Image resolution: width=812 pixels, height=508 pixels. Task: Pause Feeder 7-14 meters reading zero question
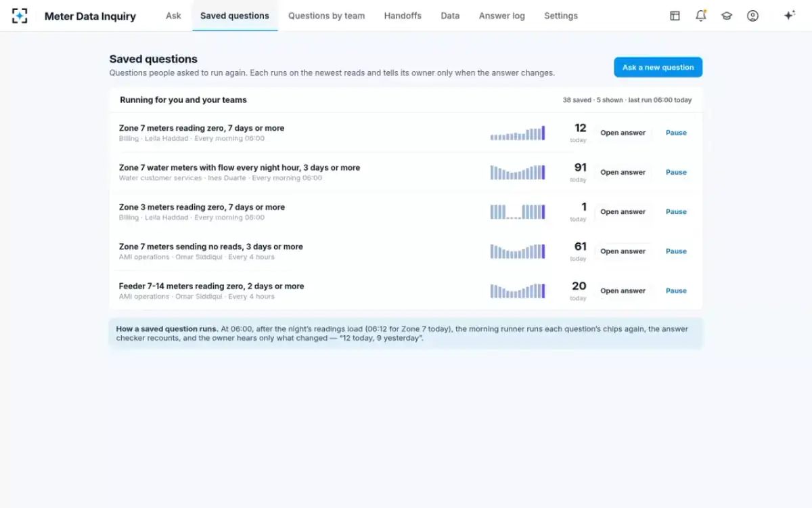coord(676,291)
